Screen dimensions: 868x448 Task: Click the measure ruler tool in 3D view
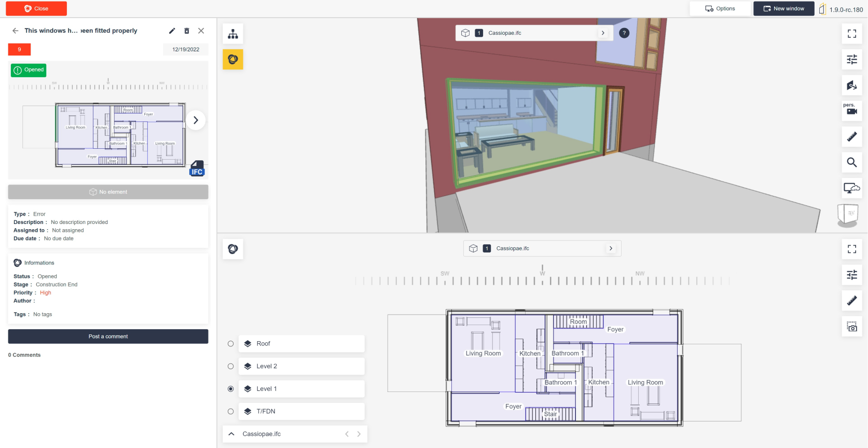pyautogui.click(x=851, y=137)
